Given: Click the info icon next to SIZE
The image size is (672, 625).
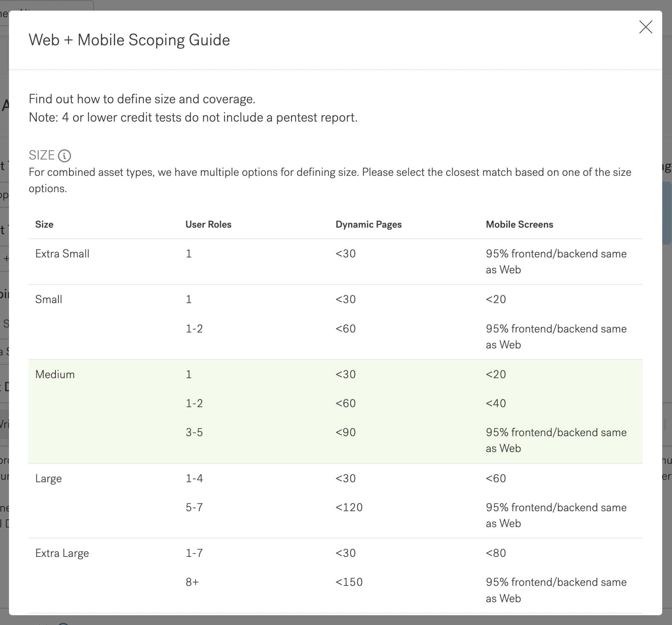Looking at the screenshot, I should coord(65,155).
